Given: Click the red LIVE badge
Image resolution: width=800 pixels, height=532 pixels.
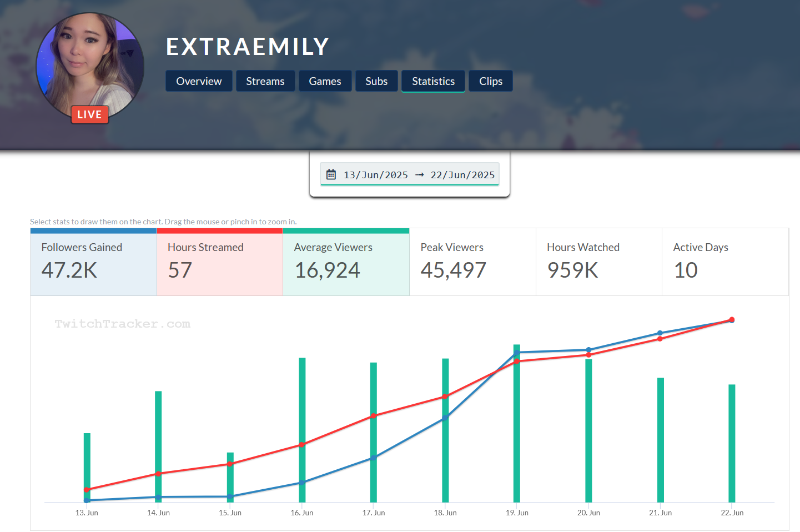Looking at the screenshot, I should coord(89,114).
